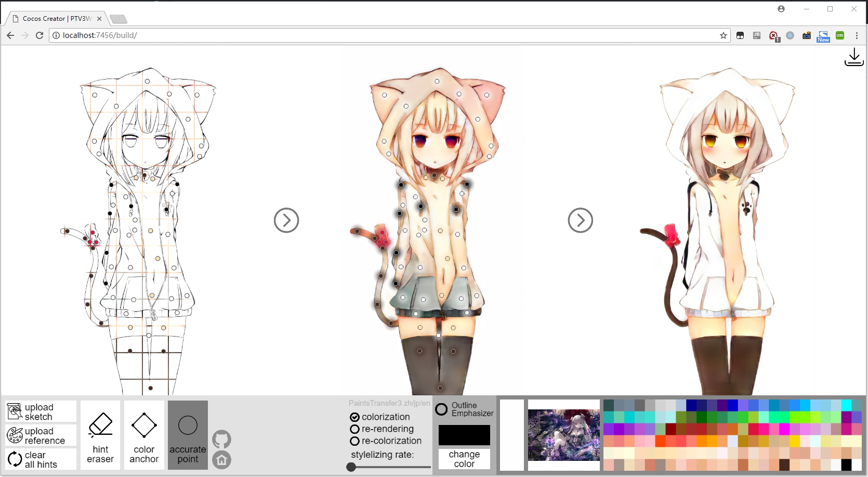Image resolution: width=868 pixels, height=477 pixels.
Task: Click the sketch line-art canvas
Action: 139,230
